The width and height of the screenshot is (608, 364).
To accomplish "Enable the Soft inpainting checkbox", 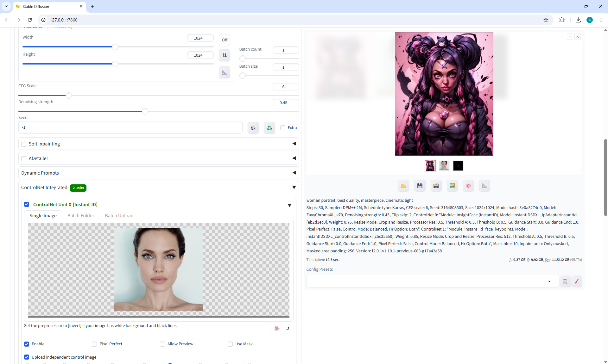I will click(x=24, y=144).
